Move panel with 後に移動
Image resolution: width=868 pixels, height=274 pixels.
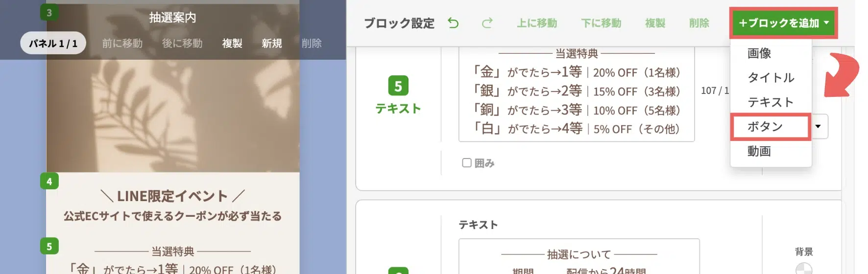point(182,43)
